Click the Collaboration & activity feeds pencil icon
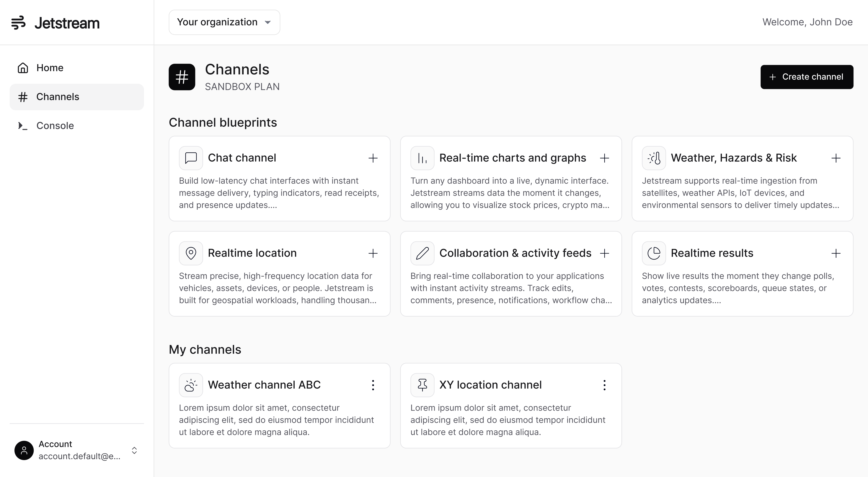Viewport: 868px width, 477px height. pyautogui.click(x=423, y=253)
